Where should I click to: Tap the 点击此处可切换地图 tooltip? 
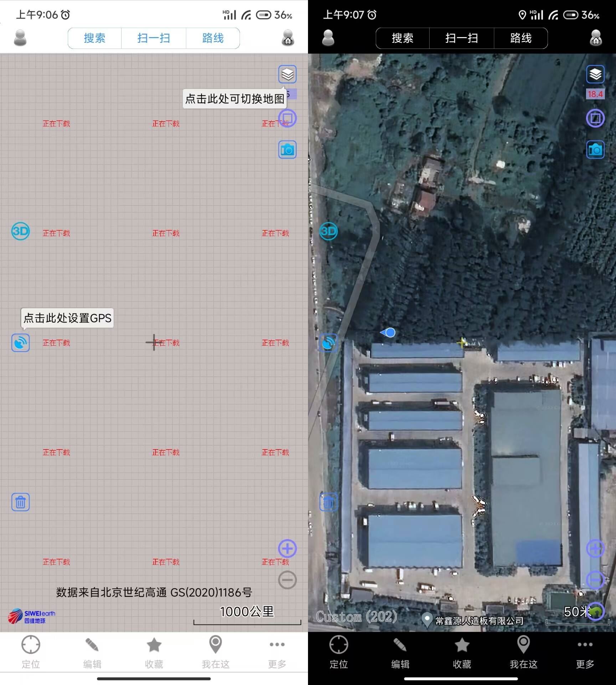(x=235, y=99)
